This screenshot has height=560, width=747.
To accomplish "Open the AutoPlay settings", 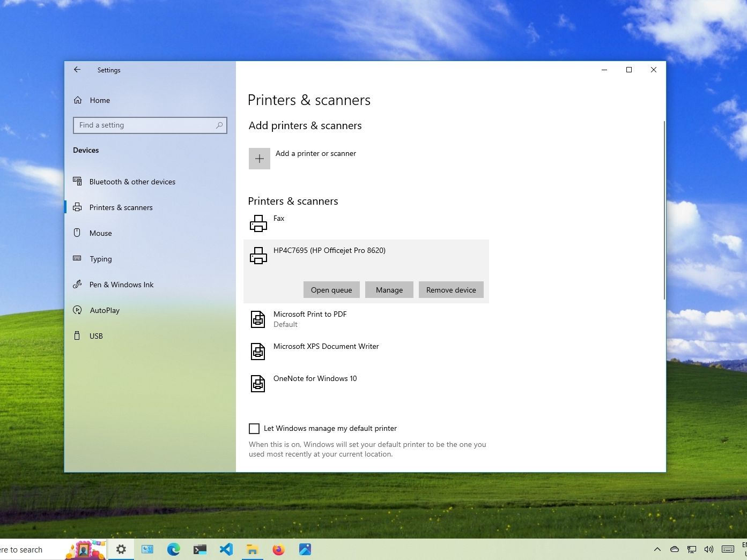I will tap(105, 310).
